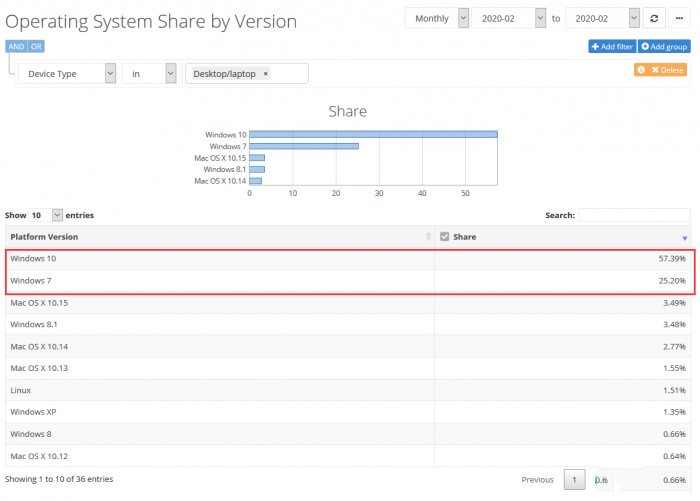The image size is (700, 501).
Task: Remove the Desktop/laptop filter tag
Action: click(x=265, y=74)
